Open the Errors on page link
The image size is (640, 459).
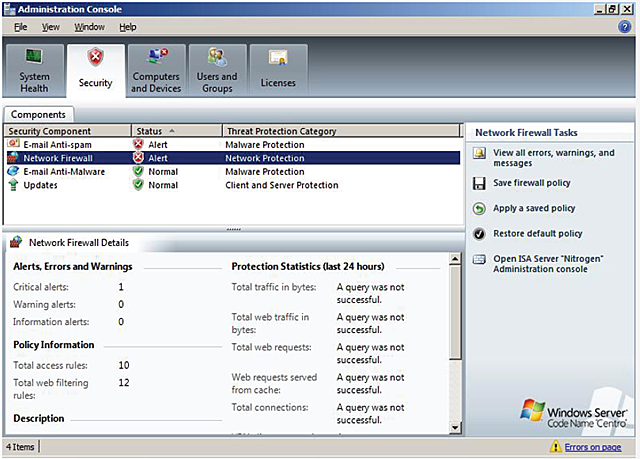coord(593,447)
